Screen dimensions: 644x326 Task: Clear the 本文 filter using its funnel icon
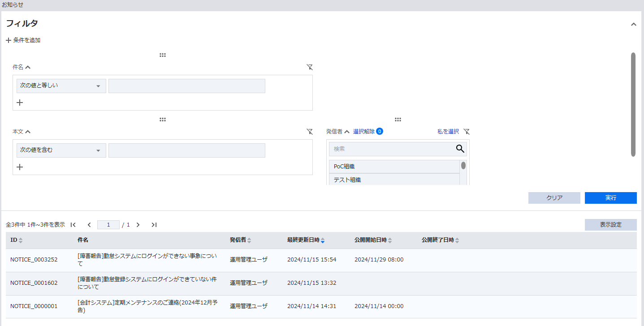click(x=310, y=132)
